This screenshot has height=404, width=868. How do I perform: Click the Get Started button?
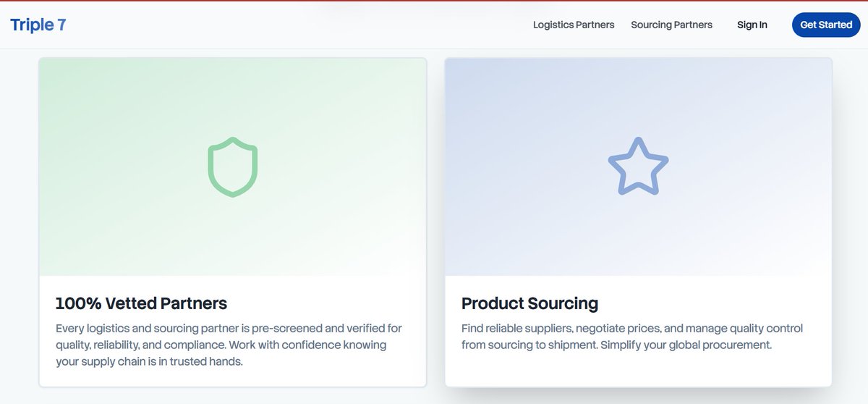click(826, 25)
